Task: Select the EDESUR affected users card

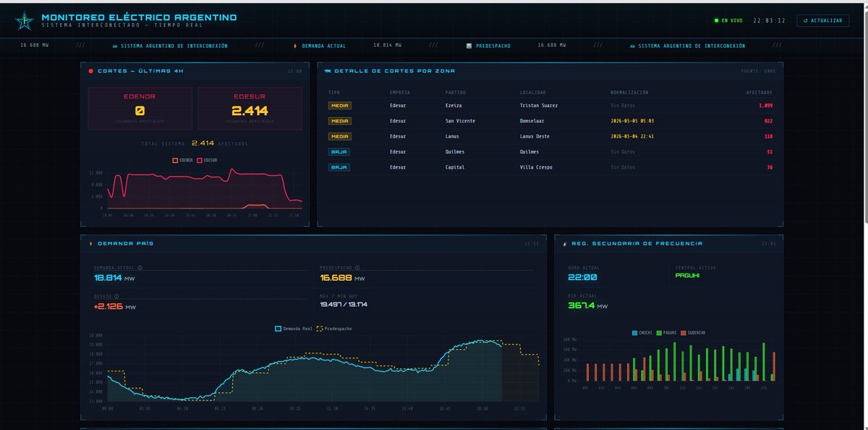Action: point(250,109)
